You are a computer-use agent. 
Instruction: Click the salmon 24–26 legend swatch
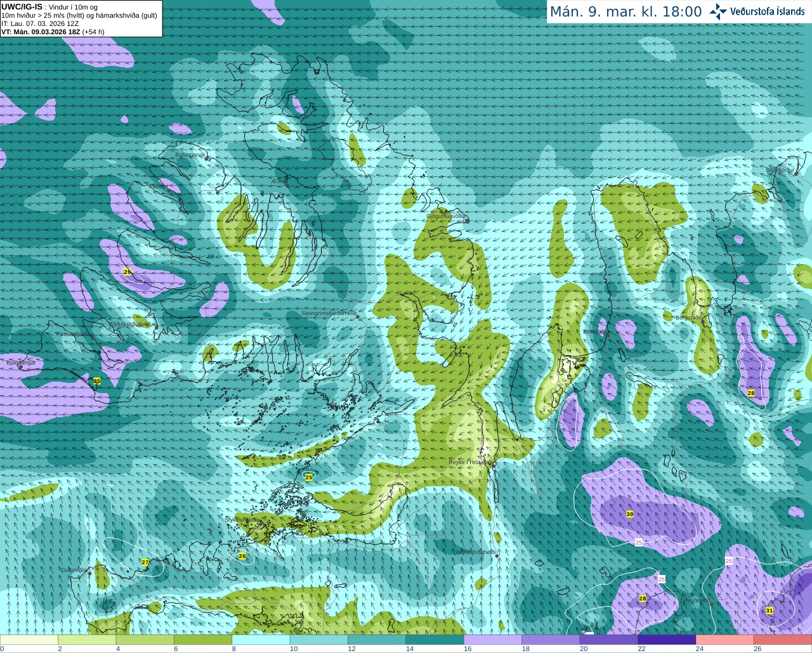pyautogui.click(x=724, y=640)
